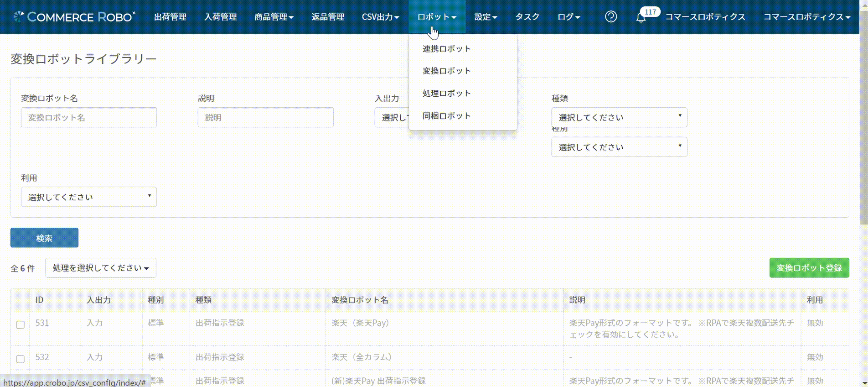Open the コマースロボティクス account dropdown
Screen dimensions: 868x387
[807, 17]
